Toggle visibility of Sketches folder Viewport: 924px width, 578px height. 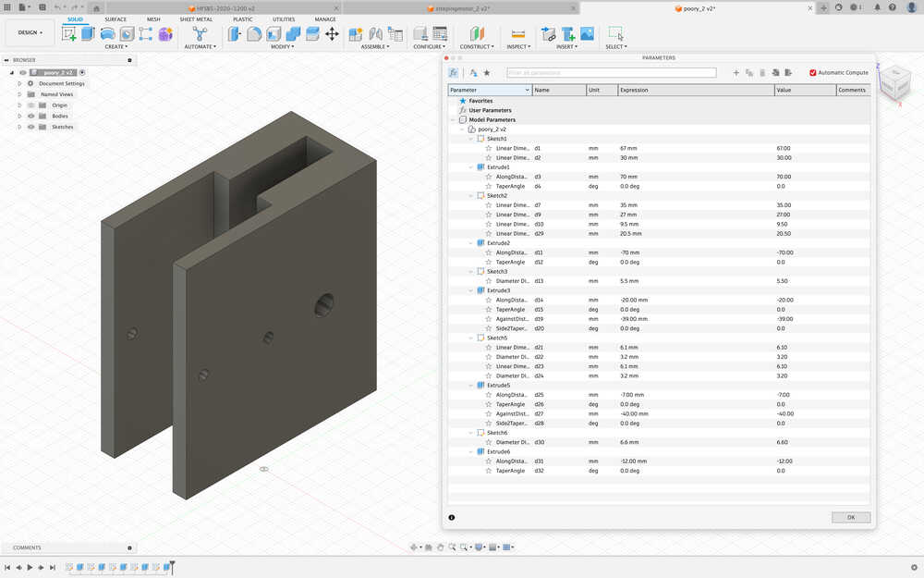point(31,127)
